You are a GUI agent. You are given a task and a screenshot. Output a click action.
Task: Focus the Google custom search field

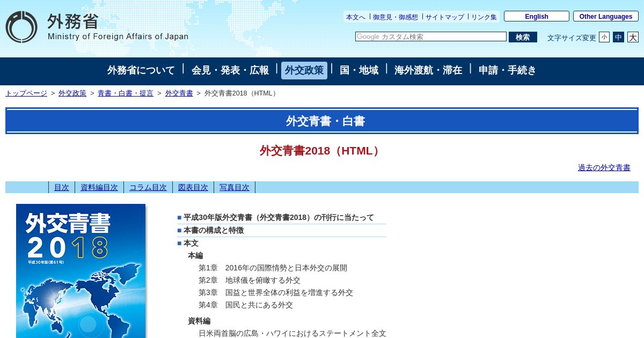(431, 36)
